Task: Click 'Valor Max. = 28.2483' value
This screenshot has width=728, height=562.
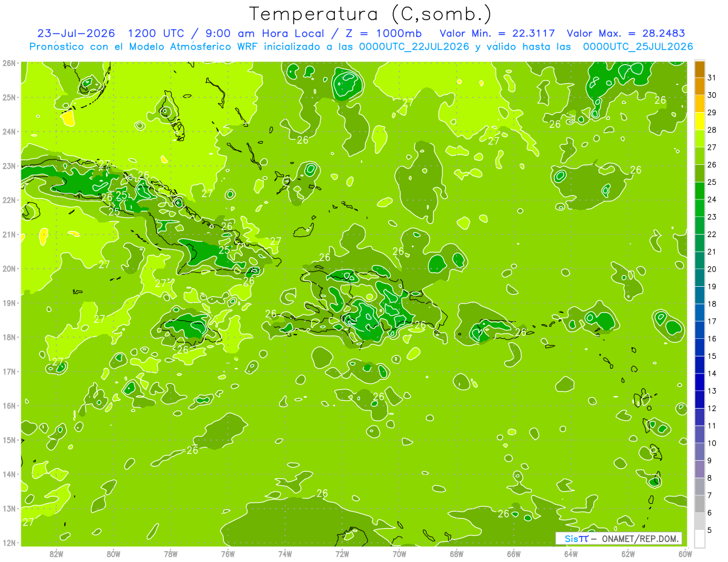Action: 626,33
